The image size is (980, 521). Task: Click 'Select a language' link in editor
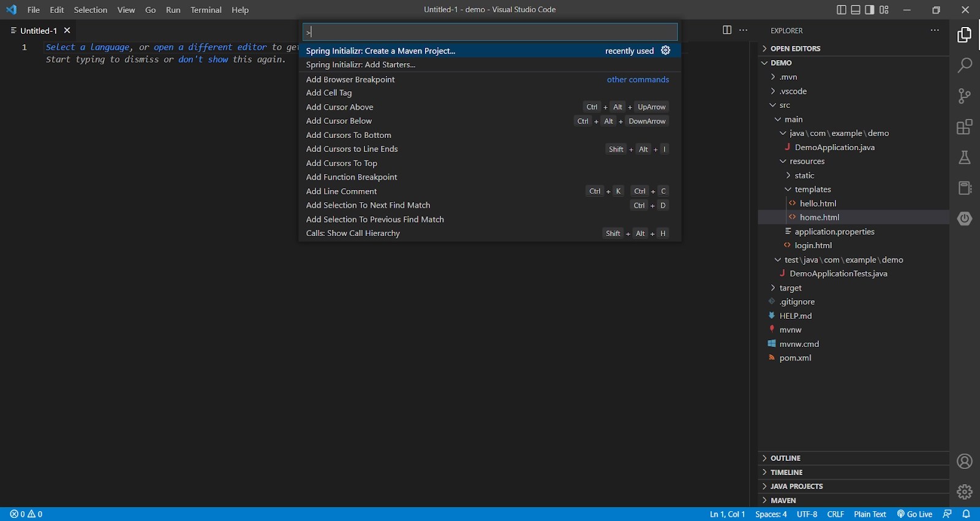(x=88, y=47)
